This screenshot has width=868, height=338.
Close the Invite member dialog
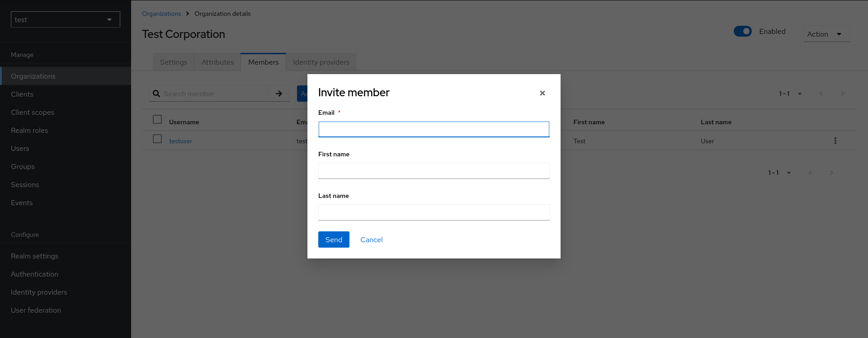click(542, 93)
